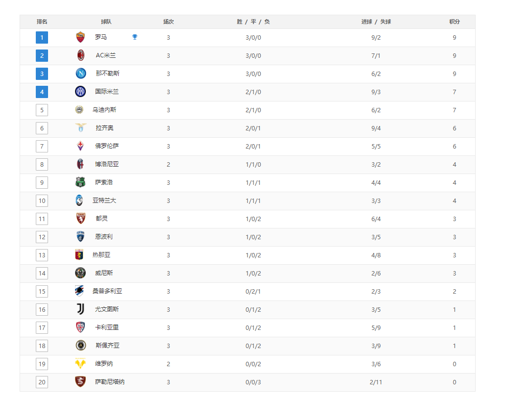Click the 桑普多利亚 team name
This screenshot has height=401, width=532.
pyautogui.click(x=107, y=291)
